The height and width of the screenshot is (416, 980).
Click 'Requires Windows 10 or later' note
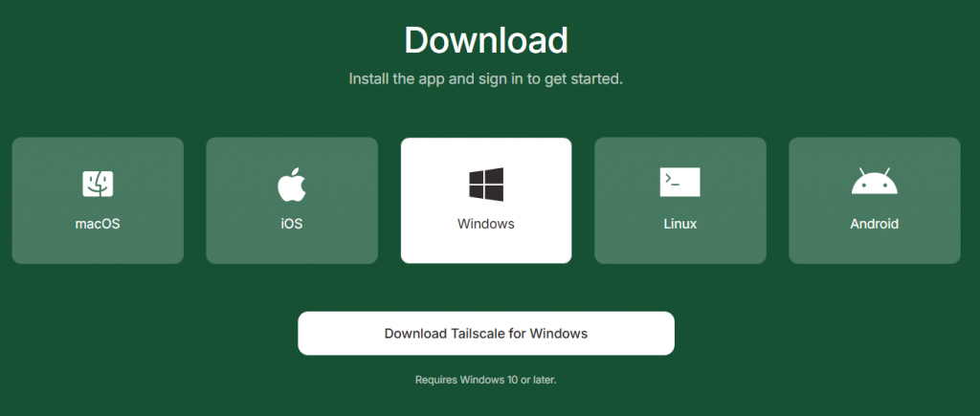[485, 380]
